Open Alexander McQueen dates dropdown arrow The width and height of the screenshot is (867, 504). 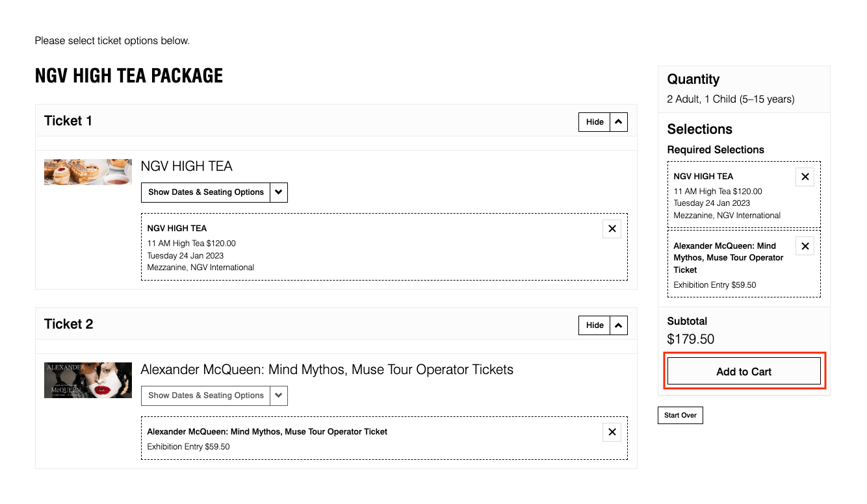pyautogui.click(x=279, y=396)
